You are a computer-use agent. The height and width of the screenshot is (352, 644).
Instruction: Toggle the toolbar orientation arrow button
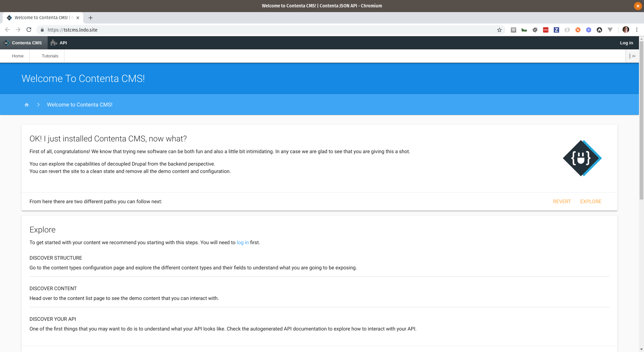pyautogui.click(x=632, y=56)
